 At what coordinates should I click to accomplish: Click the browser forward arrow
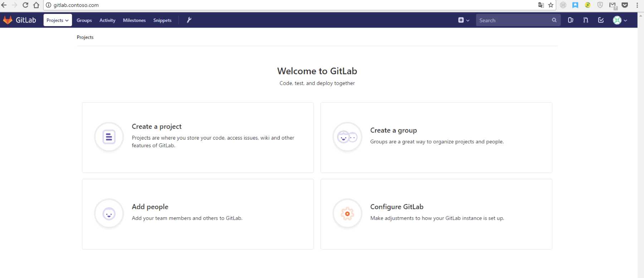[15, 5]
